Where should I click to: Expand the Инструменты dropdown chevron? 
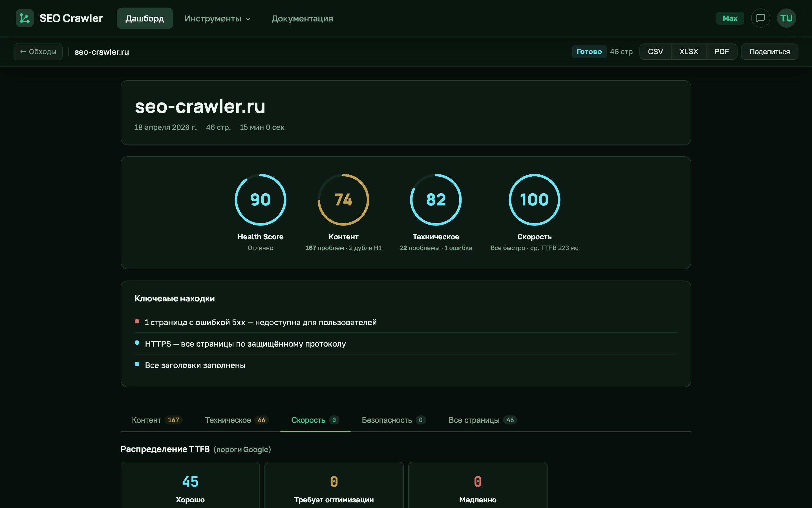248,19
